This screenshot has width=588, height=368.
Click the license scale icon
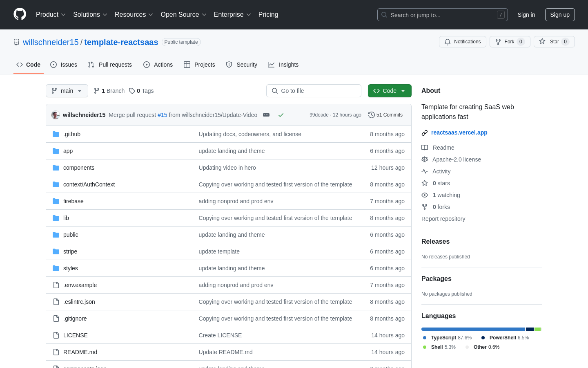click(x=425, y=159)
